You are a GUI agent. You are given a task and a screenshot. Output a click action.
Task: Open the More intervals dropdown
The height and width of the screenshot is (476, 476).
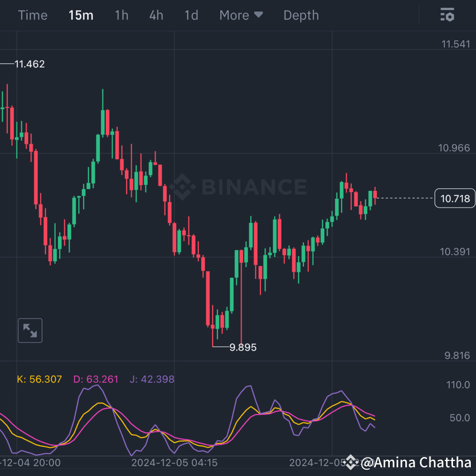click(241, 15)
